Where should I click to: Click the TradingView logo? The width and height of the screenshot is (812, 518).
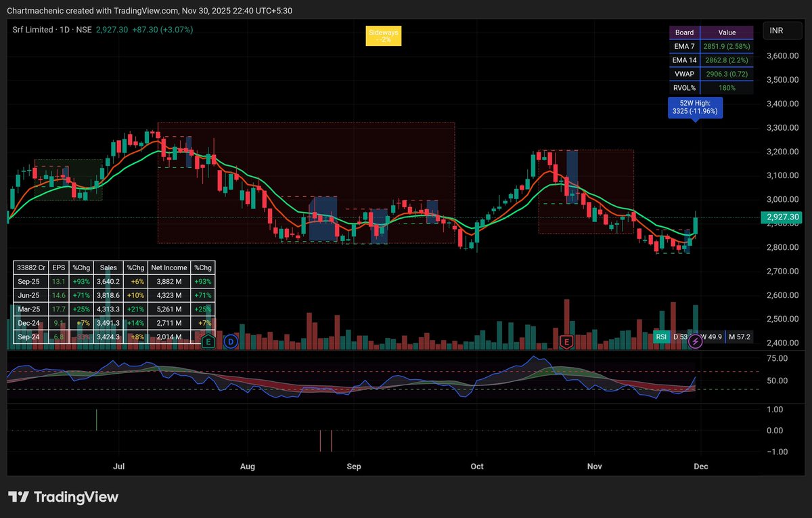coord(63,497)
